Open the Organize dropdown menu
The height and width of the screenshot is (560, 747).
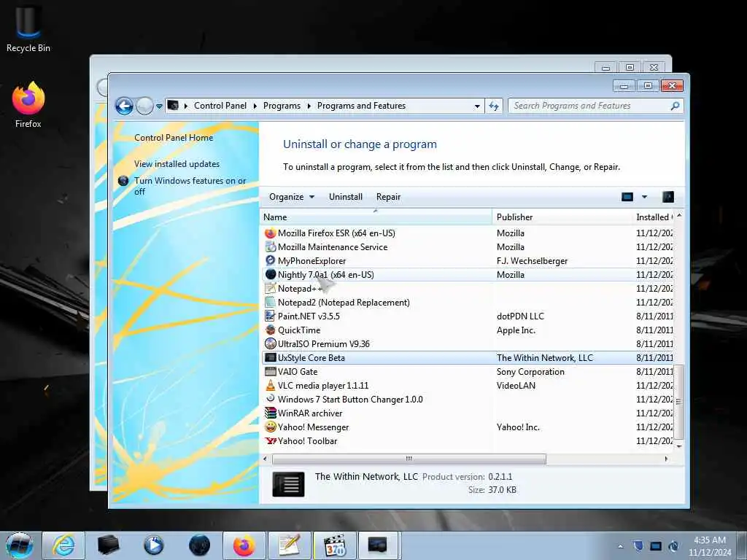[292, 197]
